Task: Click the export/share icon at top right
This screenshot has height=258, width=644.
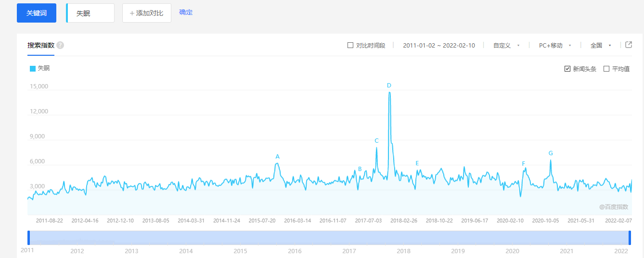Action: point(629,45)
